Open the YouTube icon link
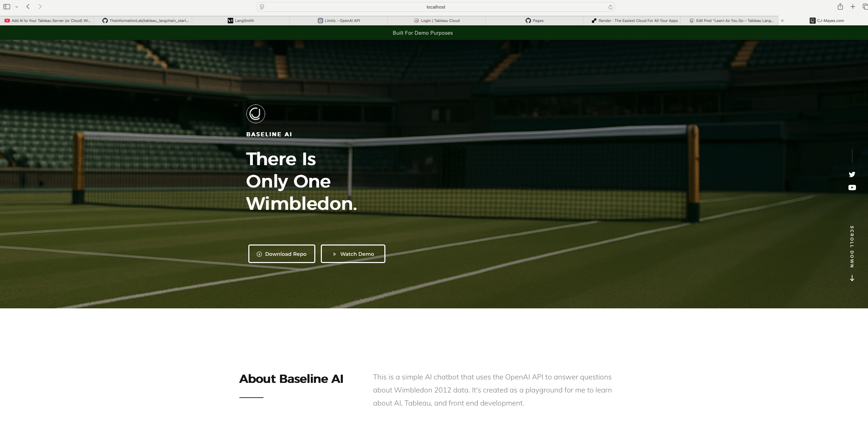 [852, 187]
